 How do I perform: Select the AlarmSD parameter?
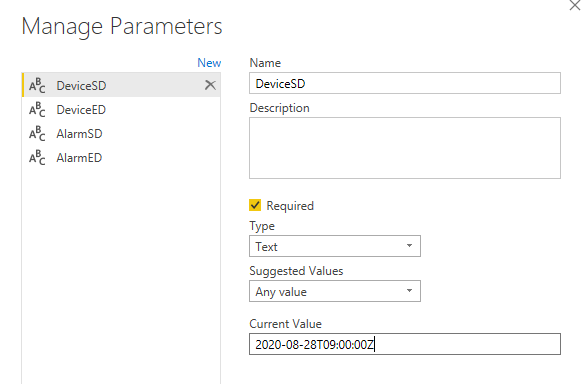coord(121,134)
